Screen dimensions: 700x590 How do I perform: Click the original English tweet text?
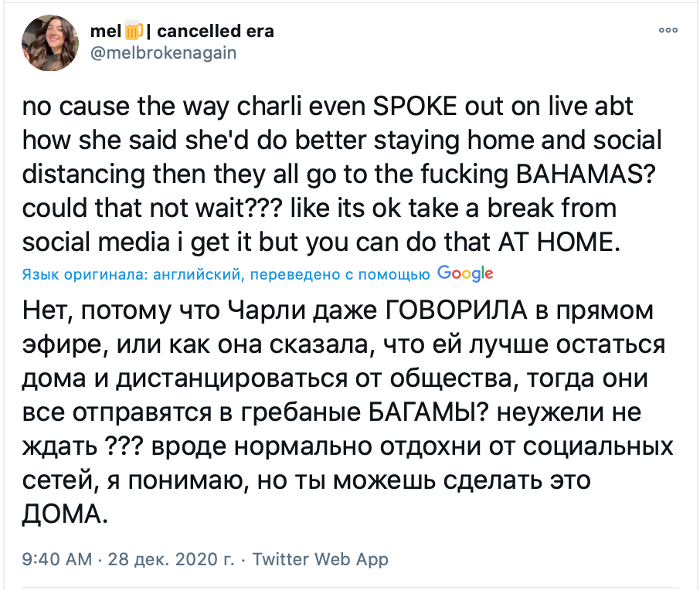point(342,174)
